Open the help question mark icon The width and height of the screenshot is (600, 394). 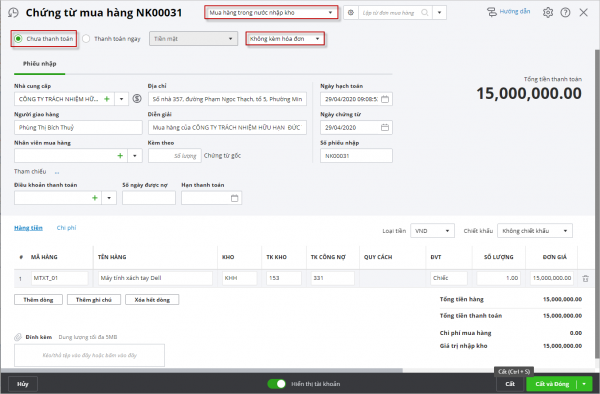pyautogui.click(x=565, y=13)
